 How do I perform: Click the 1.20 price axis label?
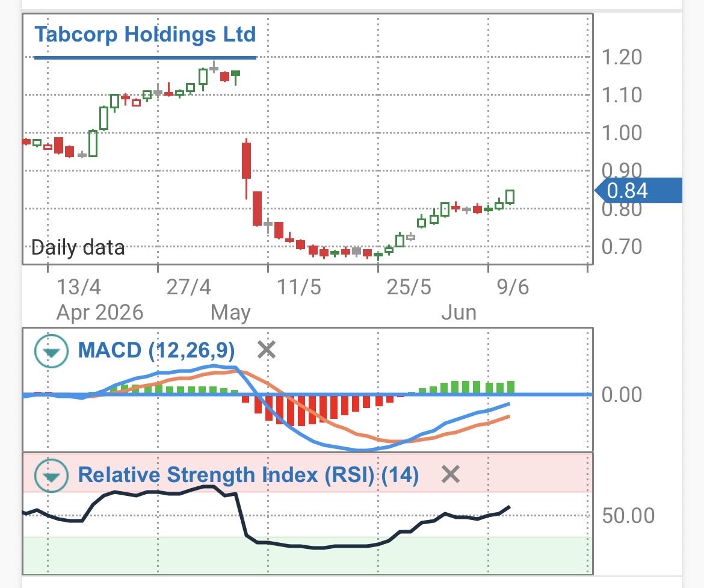(x=622, y=58)
